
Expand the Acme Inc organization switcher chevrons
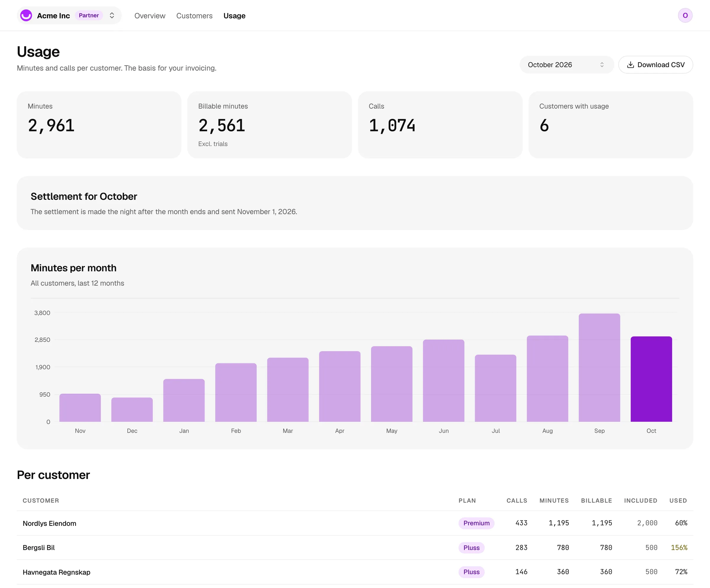(112, 16)
